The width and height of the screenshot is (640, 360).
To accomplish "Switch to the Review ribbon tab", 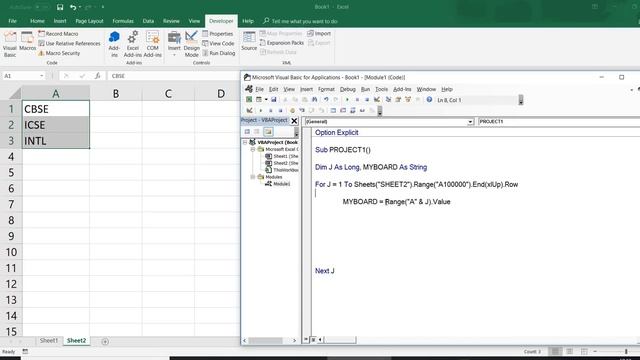I will [x=171, y=21].
